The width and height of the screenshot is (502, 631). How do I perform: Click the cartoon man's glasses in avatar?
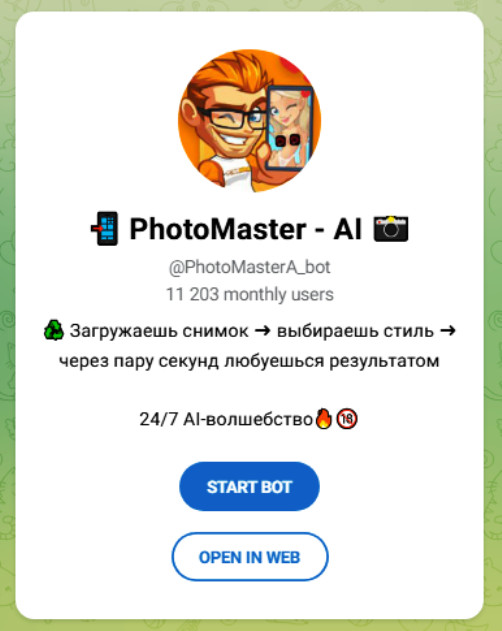click(x=231, y=119)
